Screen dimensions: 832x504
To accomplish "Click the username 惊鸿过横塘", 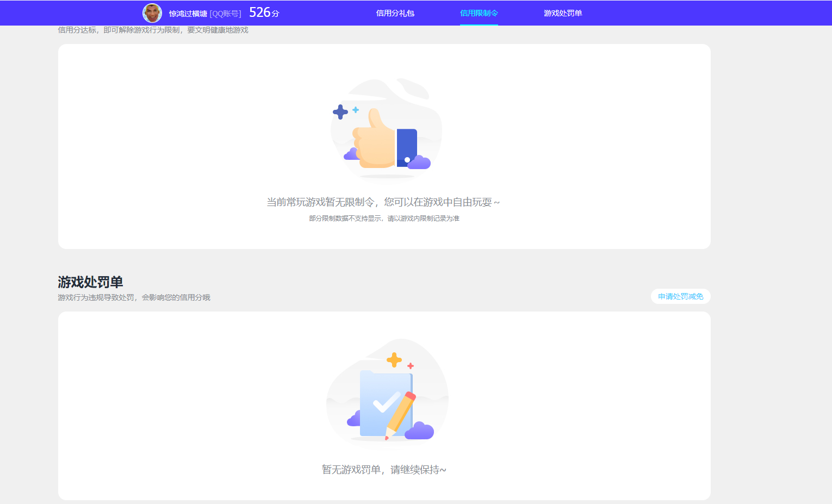I will [x=188, y=14].
